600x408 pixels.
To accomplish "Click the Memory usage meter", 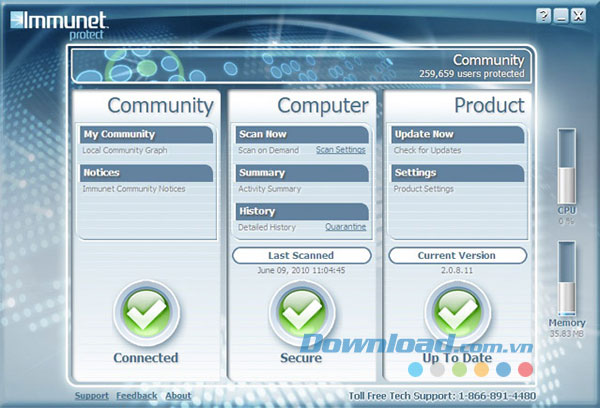I will [566, 278].
